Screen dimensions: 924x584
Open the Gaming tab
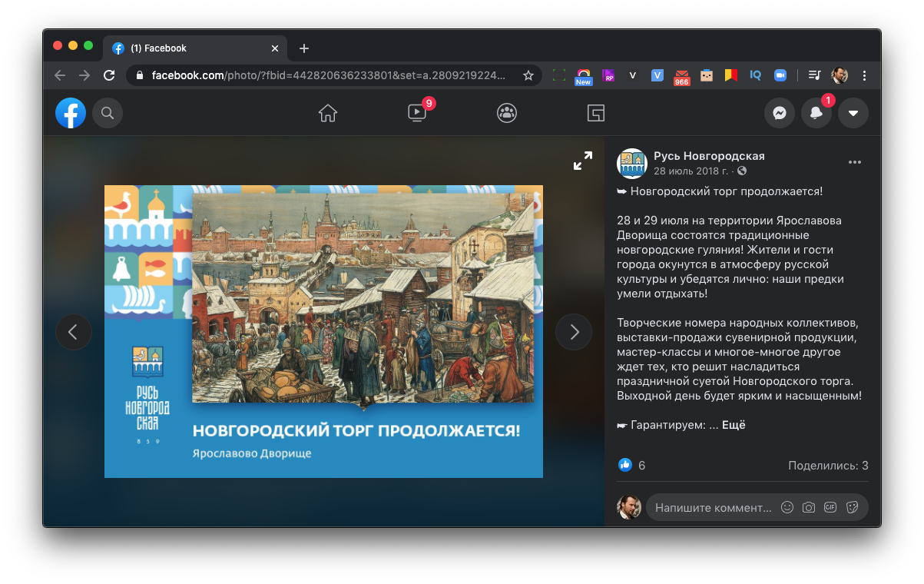[596, 114]
